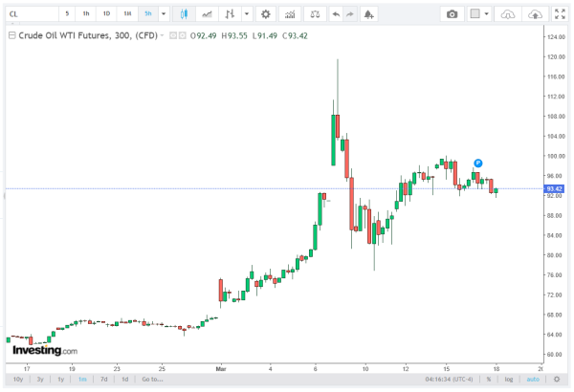Select the 1h interval tab
574x392 pixels.
pos(86,14)
